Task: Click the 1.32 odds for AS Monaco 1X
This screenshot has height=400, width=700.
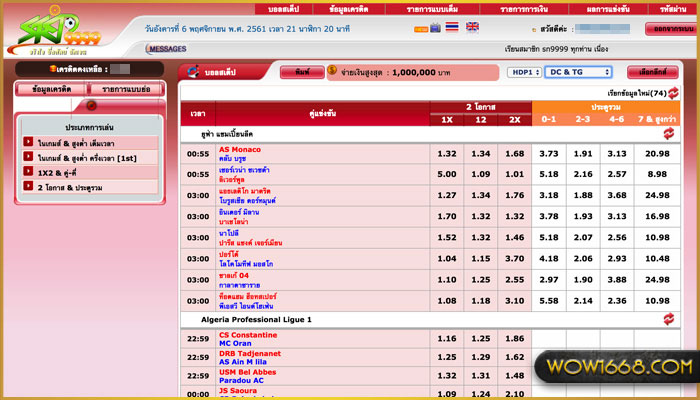Action: (447, 153)
